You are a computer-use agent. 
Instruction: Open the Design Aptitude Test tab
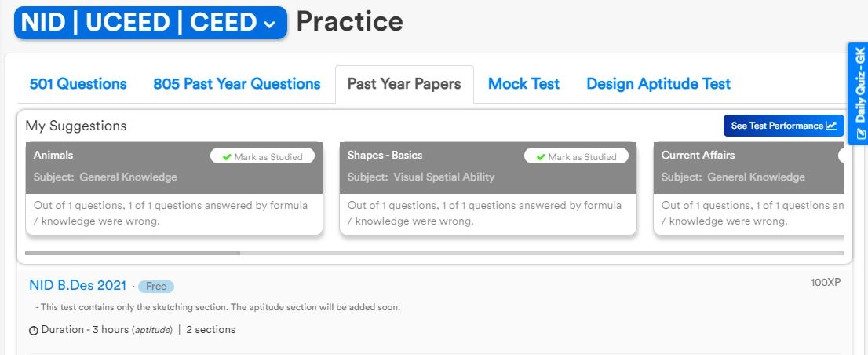pyautogui.click(x=658, y=84)
